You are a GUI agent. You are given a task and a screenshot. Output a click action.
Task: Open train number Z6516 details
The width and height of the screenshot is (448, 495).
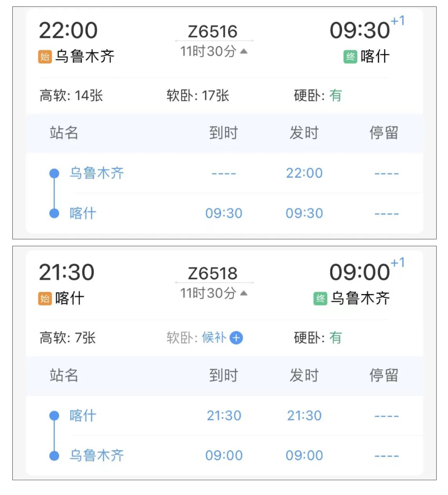point(213,32)
